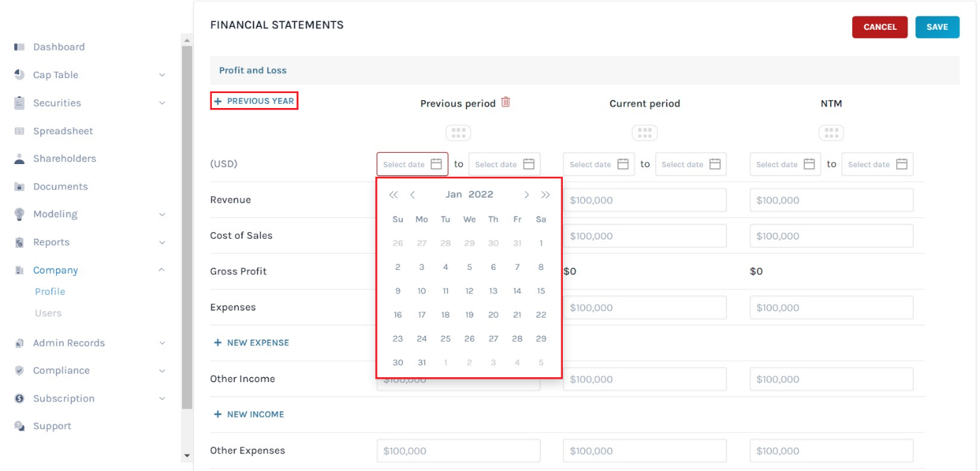Open the Profile submenu item
The image size is (980, 471).
click(x=50, y=291)
